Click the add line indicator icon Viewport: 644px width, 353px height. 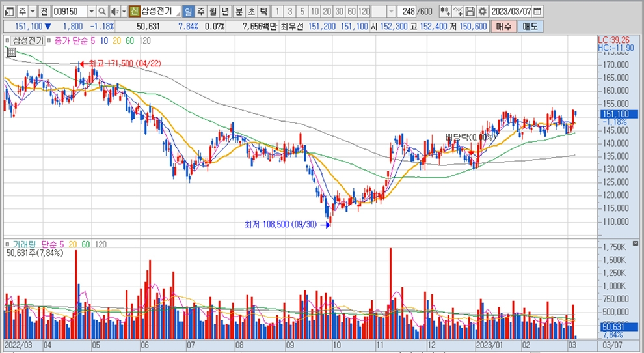[x=458, y=12]
